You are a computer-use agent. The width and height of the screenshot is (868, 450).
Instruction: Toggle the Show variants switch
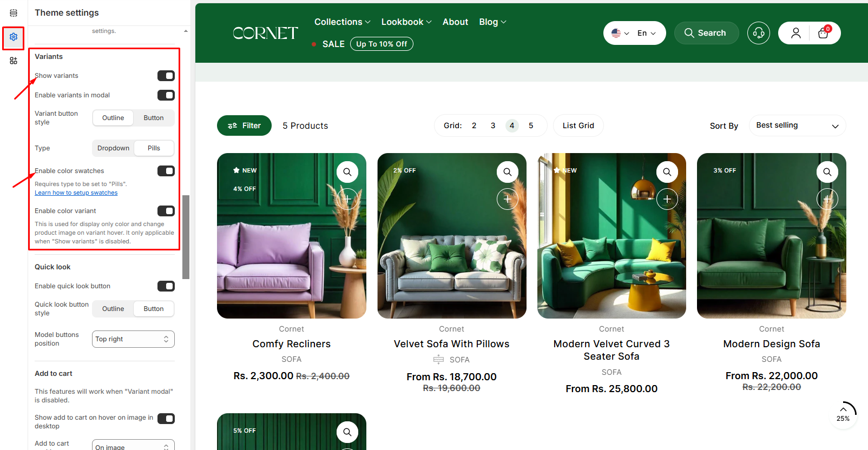[166, 76]
